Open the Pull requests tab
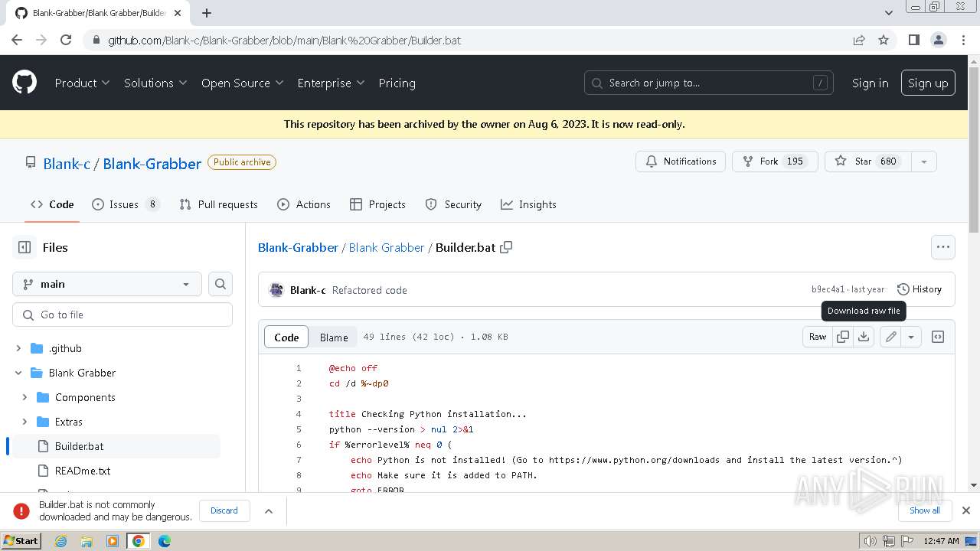The height and width of the screenshot is (551, 980). [x=218, y=204]
